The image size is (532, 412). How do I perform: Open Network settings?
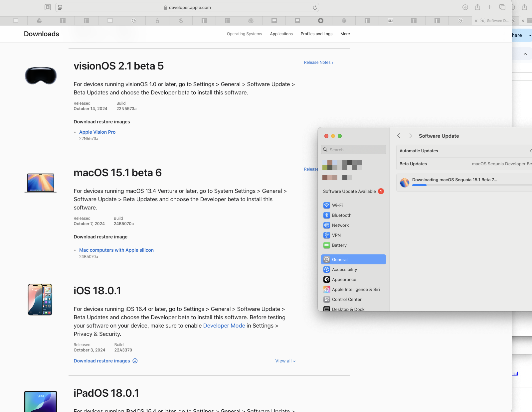click(x=353, y=225)
